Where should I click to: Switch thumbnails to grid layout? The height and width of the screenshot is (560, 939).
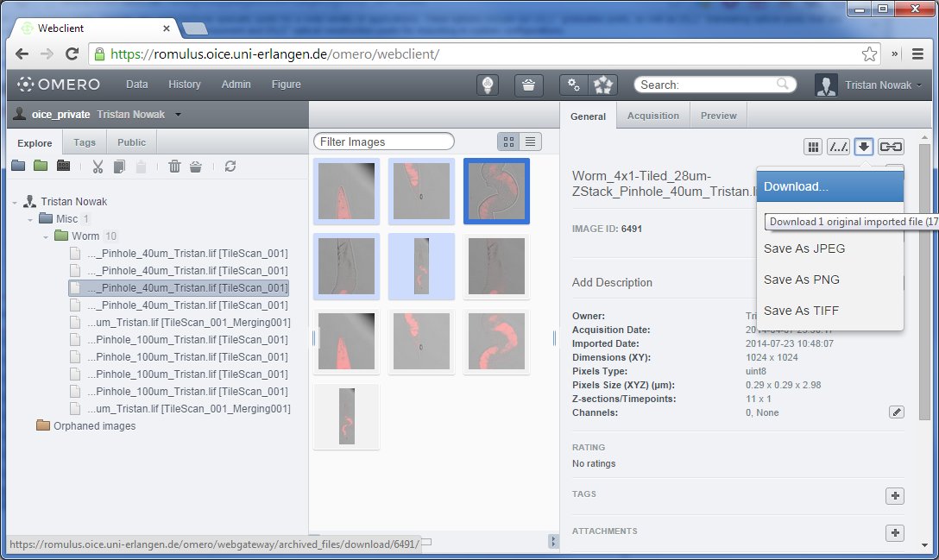[x=509, y=142]
